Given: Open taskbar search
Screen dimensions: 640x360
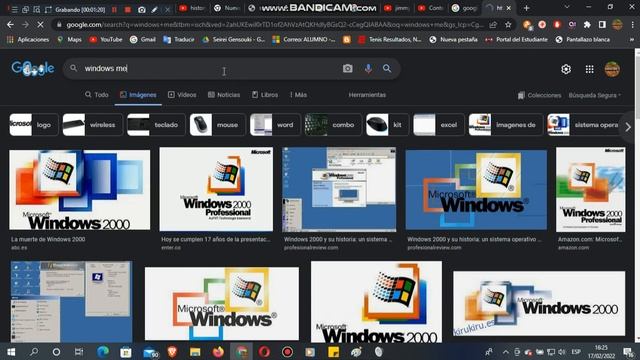Looking at the screenshot, I should coord(34,352).
